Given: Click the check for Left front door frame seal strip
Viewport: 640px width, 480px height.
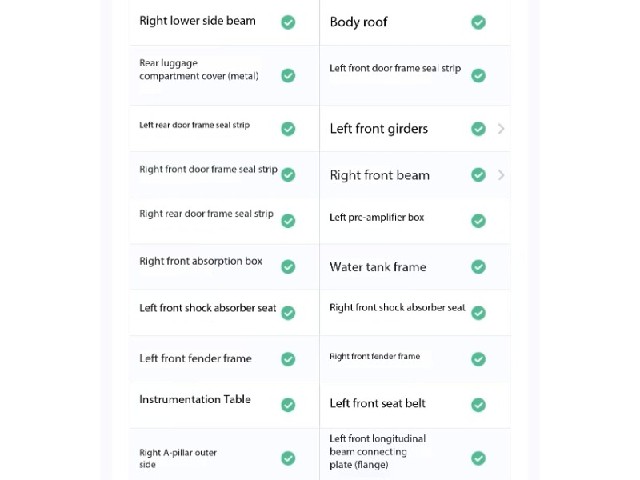Looking at the screenshot, I should click(478, 76).
